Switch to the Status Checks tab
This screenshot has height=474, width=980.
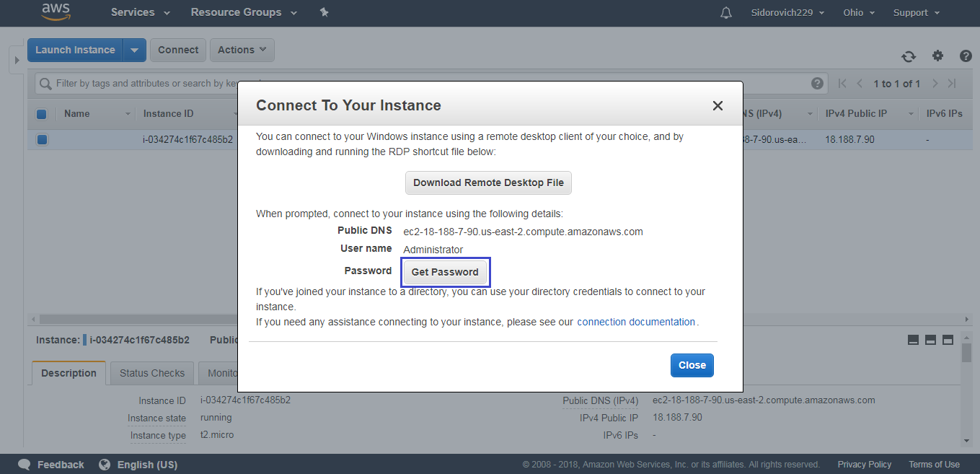(152, 373)
